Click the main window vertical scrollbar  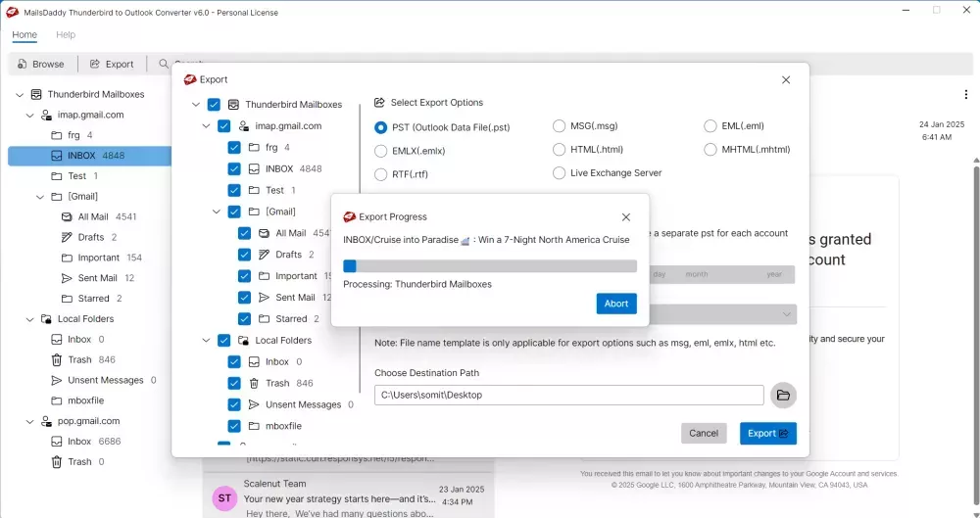(976, 338)
